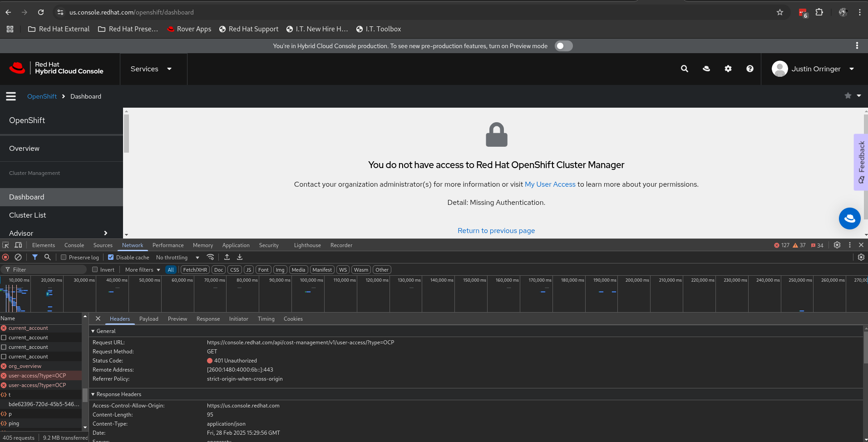Open the Chrome three-dot menu
The width and height of the screenshot is (868, 442).
(x=860, y=12)
